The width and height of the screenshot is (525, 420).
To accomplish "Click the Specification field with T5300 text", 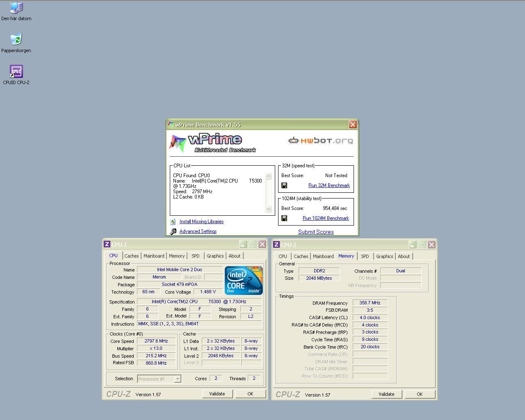I will (x=199, y=301).
